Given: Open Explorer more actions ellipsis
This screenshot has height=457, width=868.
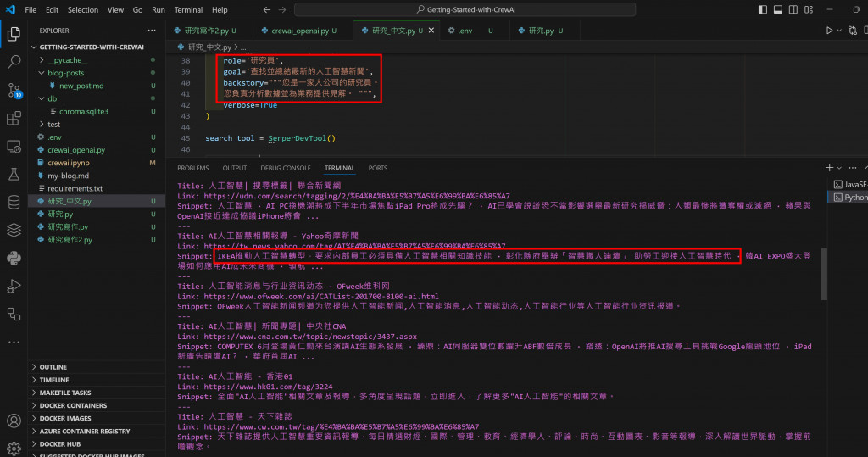Looking at the screenshot, I should coord(152,31).
